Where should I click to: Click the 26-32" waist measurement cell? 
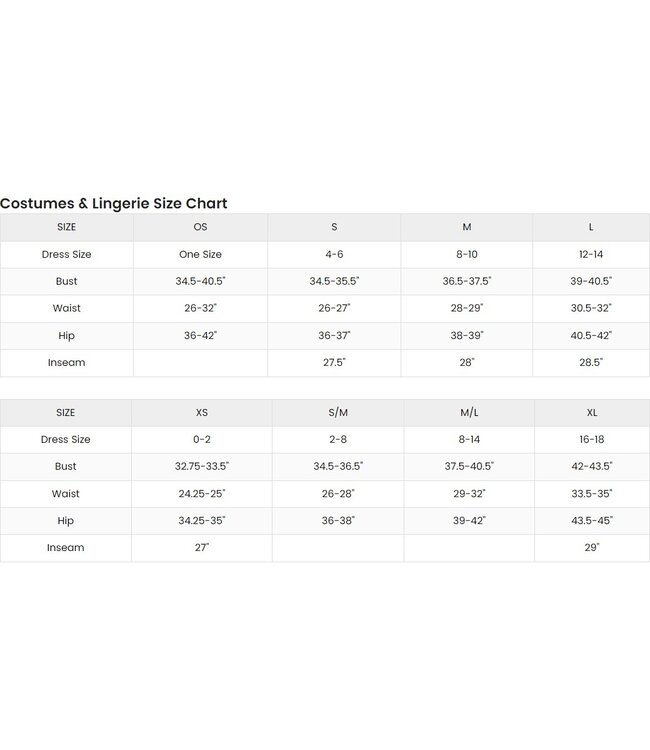[x=200, y=308]
